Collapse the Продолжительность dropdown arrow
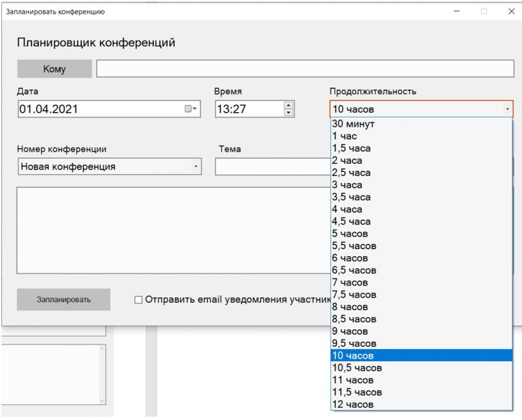Screen dimensions: 522x420 pos(508,109)
